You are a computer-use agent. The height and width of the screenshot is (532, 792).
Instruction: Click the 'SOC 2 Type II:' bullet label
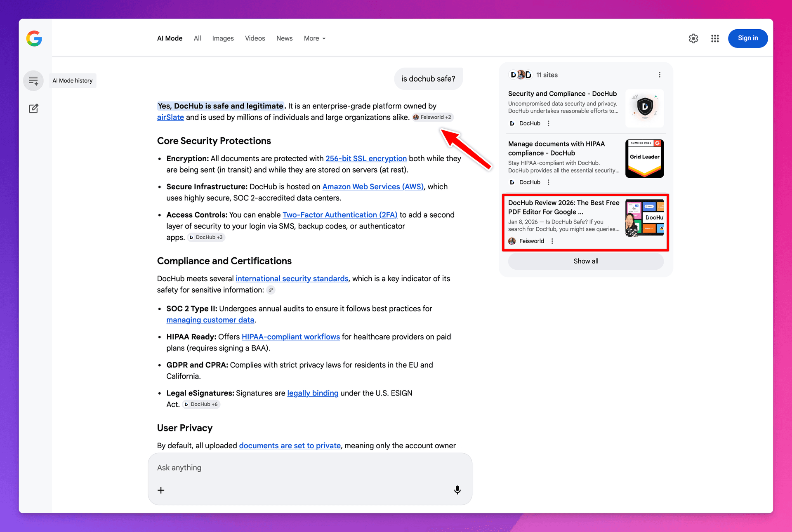click(192, 308)
